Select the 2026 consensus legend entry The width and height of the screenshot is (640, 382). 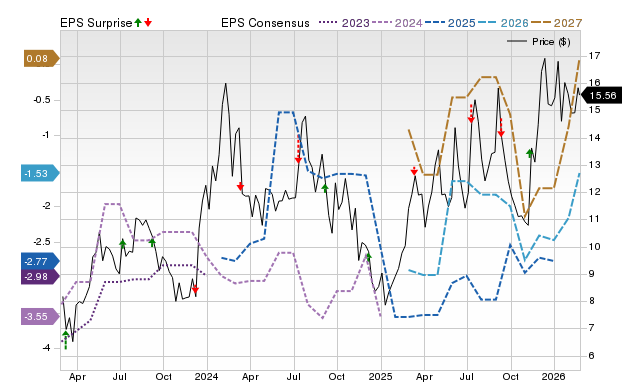(503, 23)
